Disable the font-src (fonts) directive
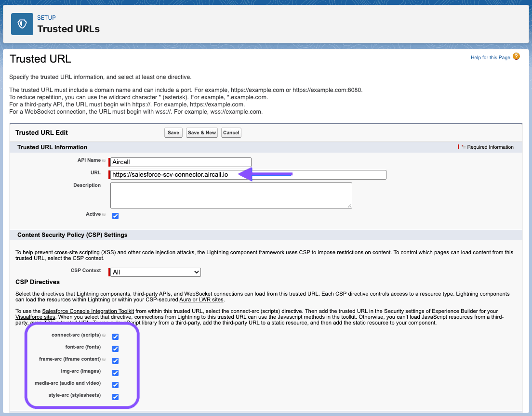This screenshot has height=416, width=532. (x=115, y=349)
